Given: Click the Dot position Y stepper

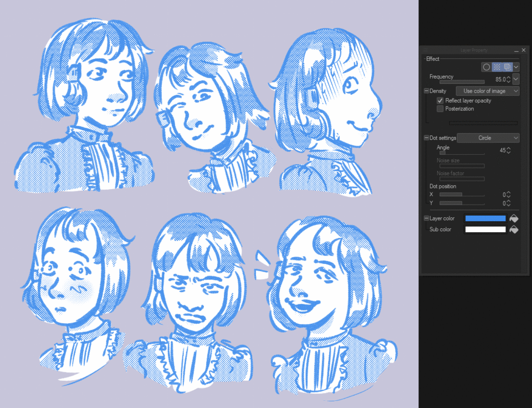Looking at the screenshot, I should click(x=508, y=203).
